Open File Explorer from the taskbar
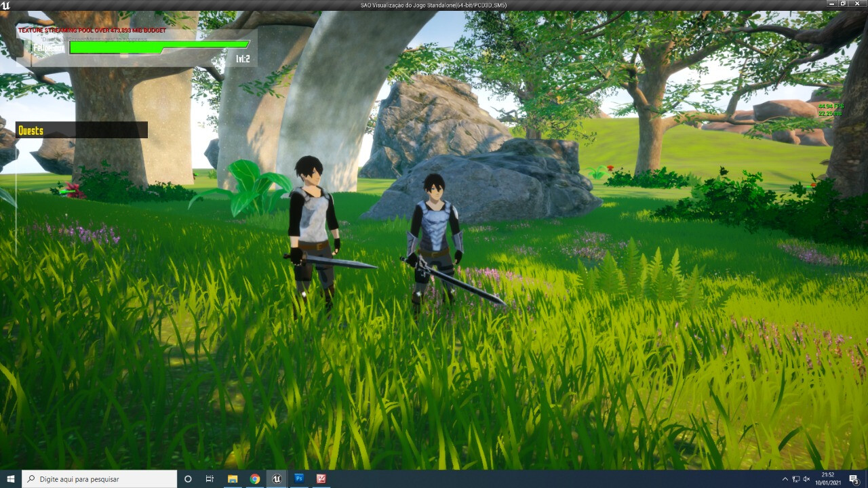 [232, 479]
